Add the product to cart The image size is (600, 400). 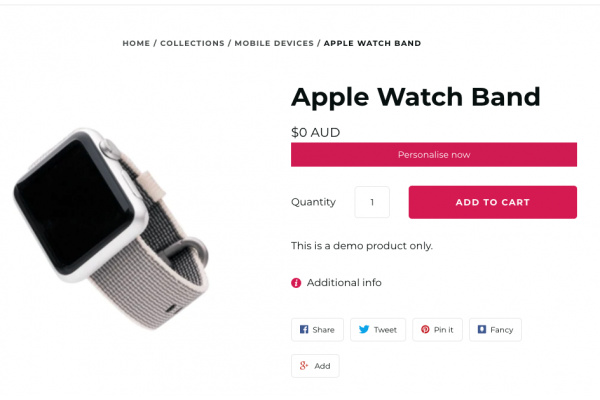click(x=493, y=202)
